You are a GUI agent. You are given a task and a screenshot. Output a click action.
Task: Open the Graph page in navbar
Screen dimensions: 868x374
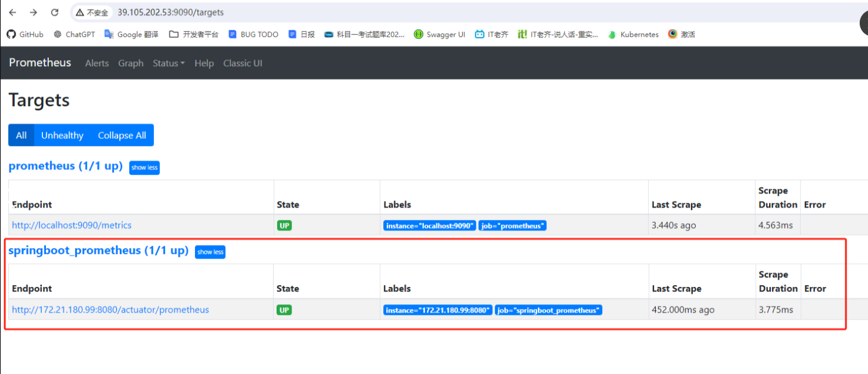pos(131,63)
